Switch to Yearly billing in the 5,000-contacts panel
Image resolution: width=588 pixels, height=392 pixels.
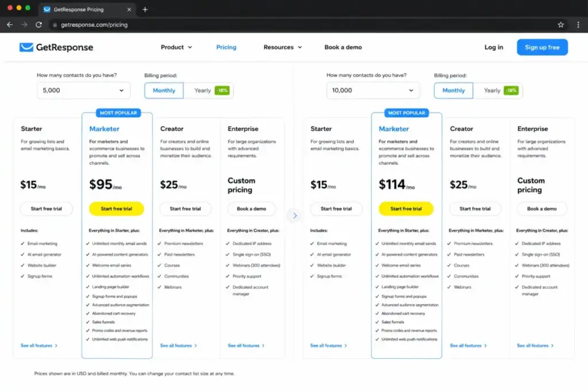coord(208,90)
